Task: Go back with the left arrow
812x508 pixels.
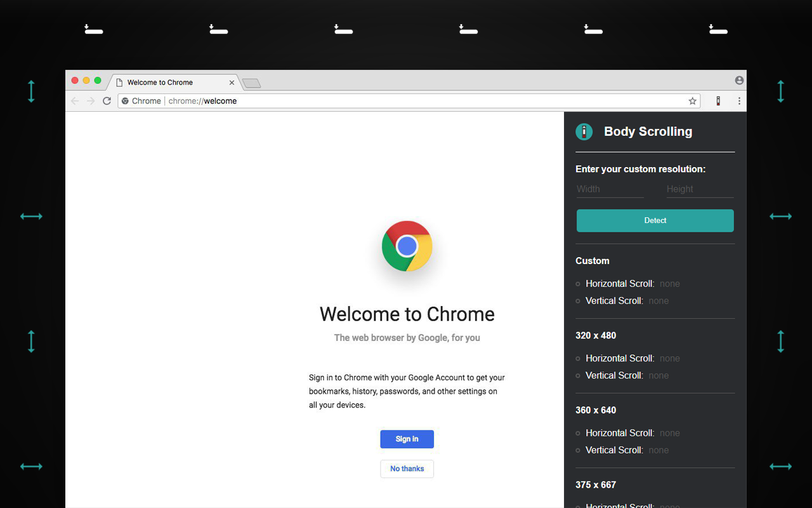Action: [x=75, y=101]
